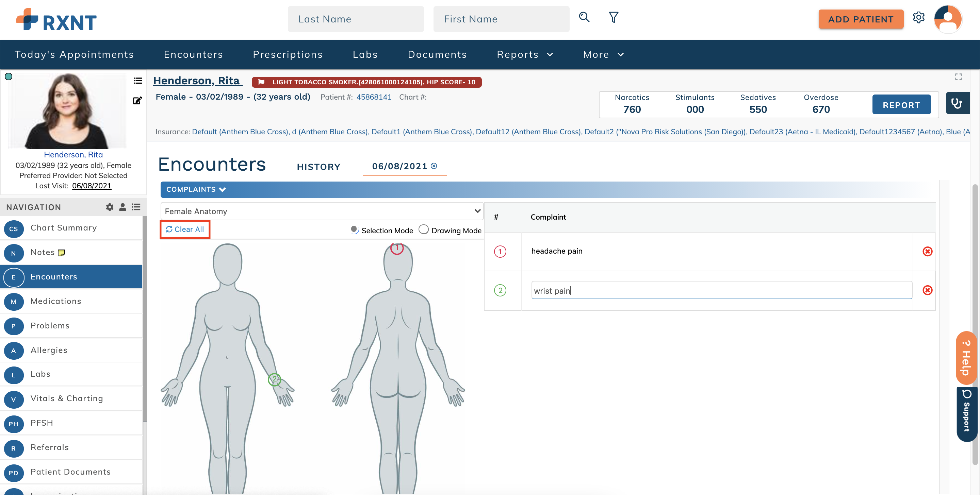This screenshot has height=495, width=980.
Task: Click Clear All button
Action: point(185,229)
